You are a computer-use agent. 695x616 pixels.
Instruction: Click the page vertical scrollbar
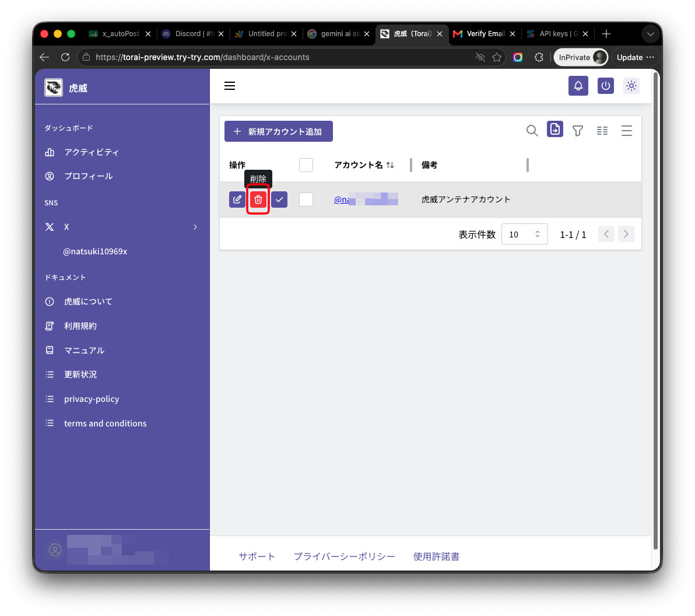point(656,310)
